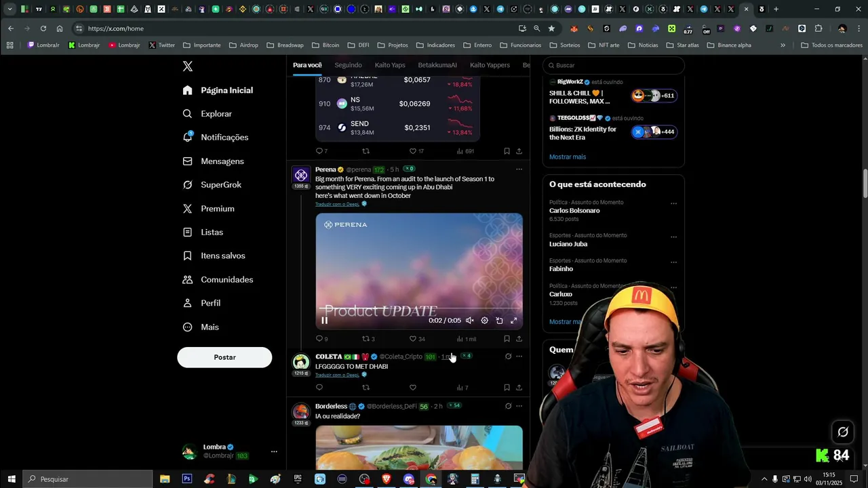Open Comunidades in the sidebar
868x488 pixels.
[218, 279]
